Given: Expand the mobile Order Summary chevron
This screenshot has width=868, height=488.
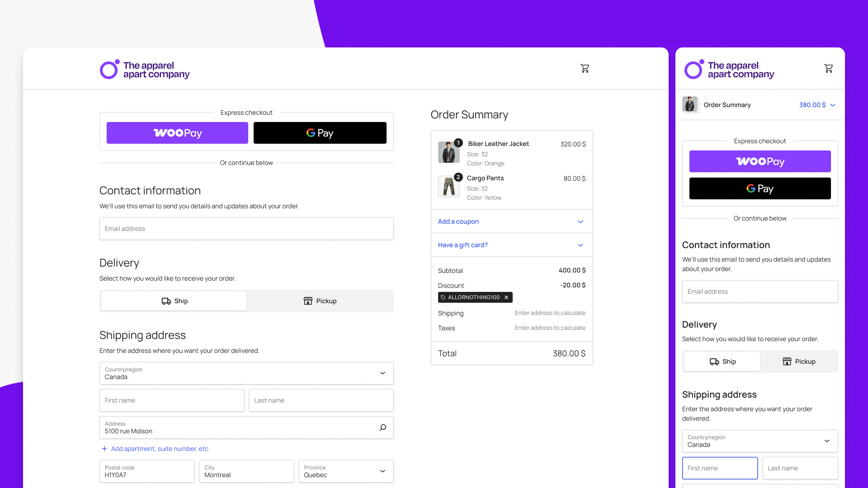Looking at the screenshot, I should tap(833, 105).
